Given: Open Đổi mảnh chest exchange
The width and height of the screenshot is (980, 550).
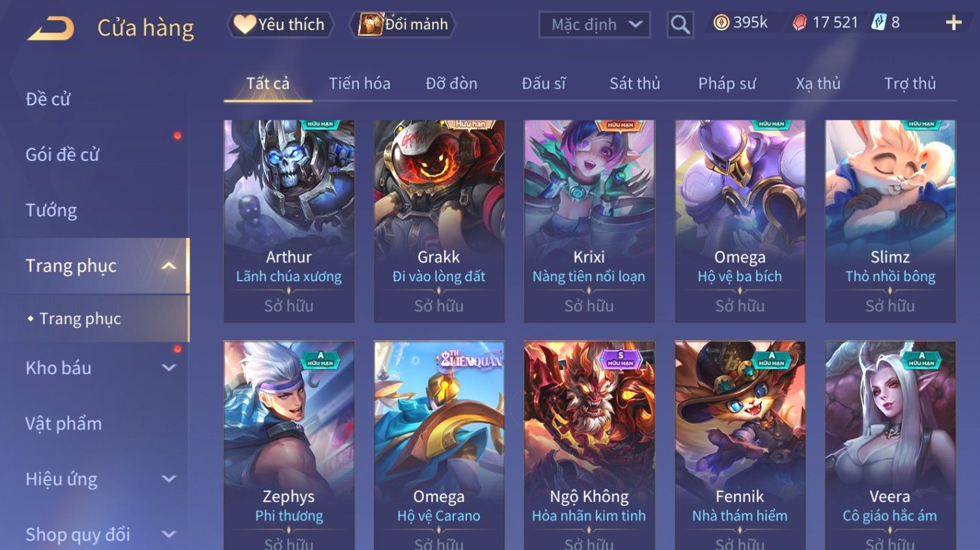Looking at the screenshot, I should point(403,25).
